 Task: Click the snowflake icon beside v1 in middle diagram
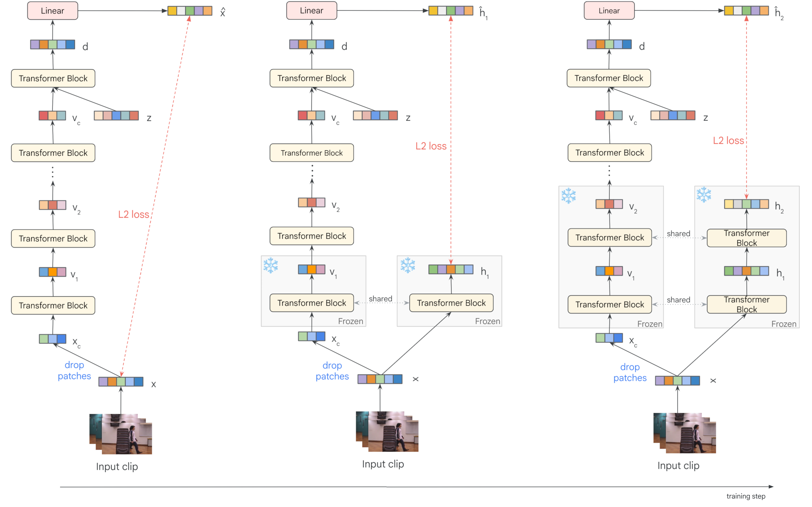pyautogui.click(x=270, y=265)
